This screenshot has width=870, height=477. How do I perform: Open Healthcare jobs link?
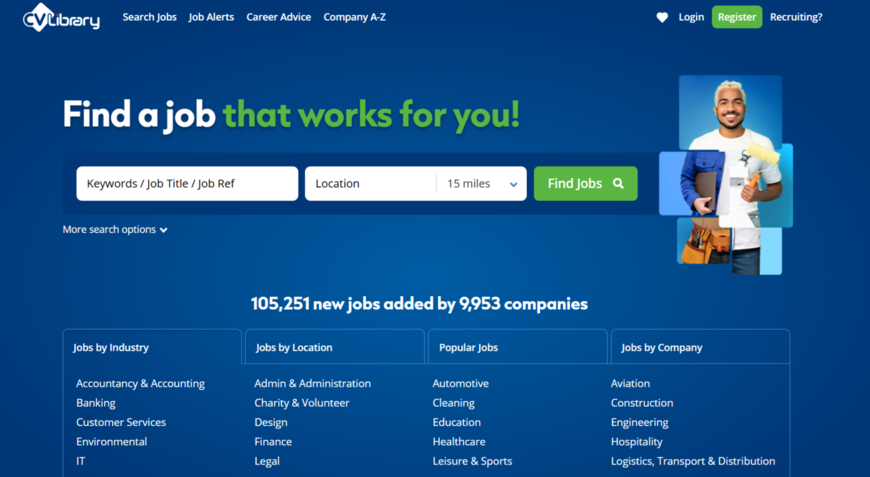point(459,442)
